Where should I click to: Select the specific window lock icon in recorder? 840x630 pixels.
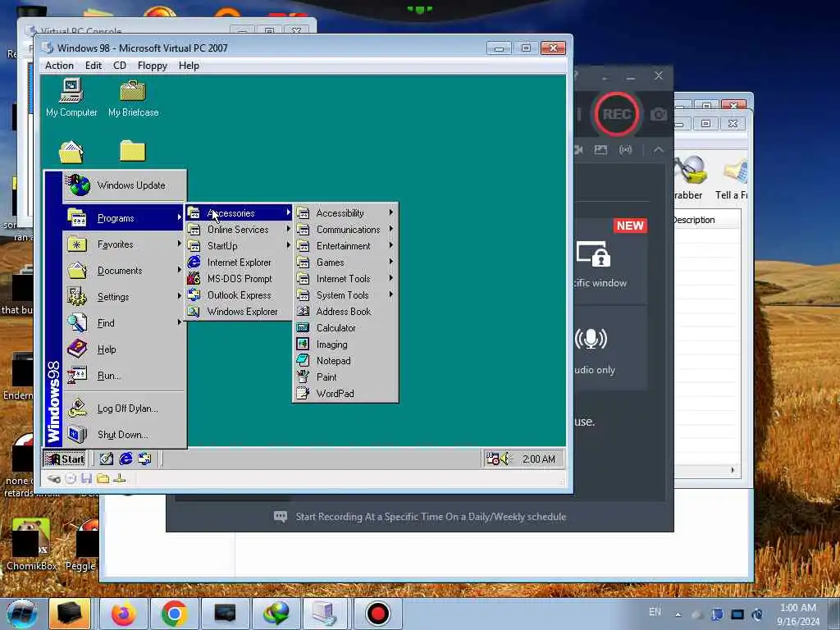(x=594, y=254)
